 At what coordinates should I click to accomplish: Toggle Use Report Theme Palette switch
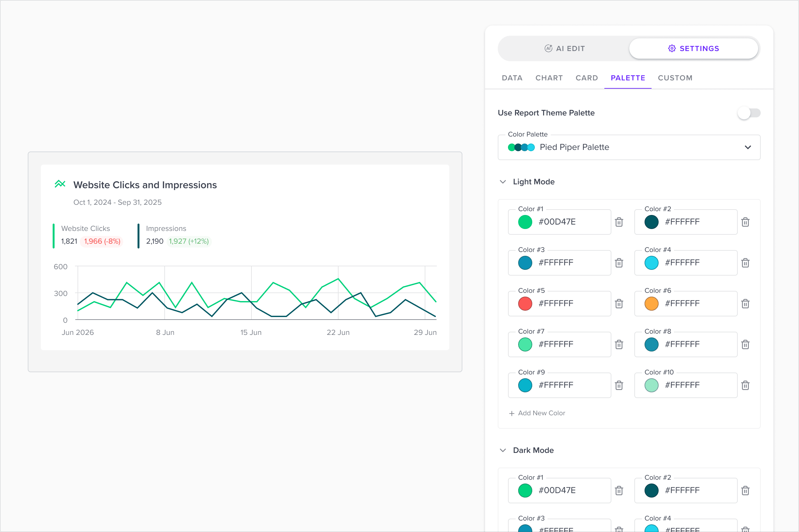(x=749, y=113)
